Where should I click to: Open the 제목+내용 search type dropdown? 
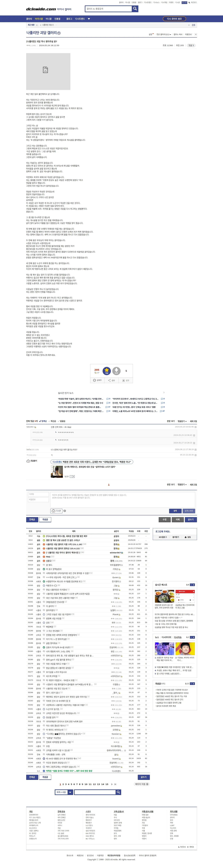coord(64,792)
